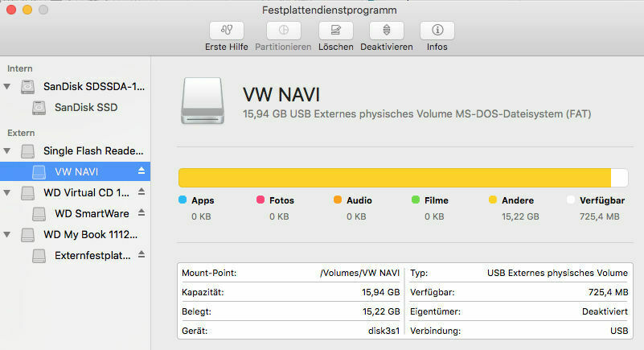Image resolution: width=644 pixels, height=350 pixels.
Task: Click Verbindung value USB
Action: pyautogui.click(x=619, y=331)
